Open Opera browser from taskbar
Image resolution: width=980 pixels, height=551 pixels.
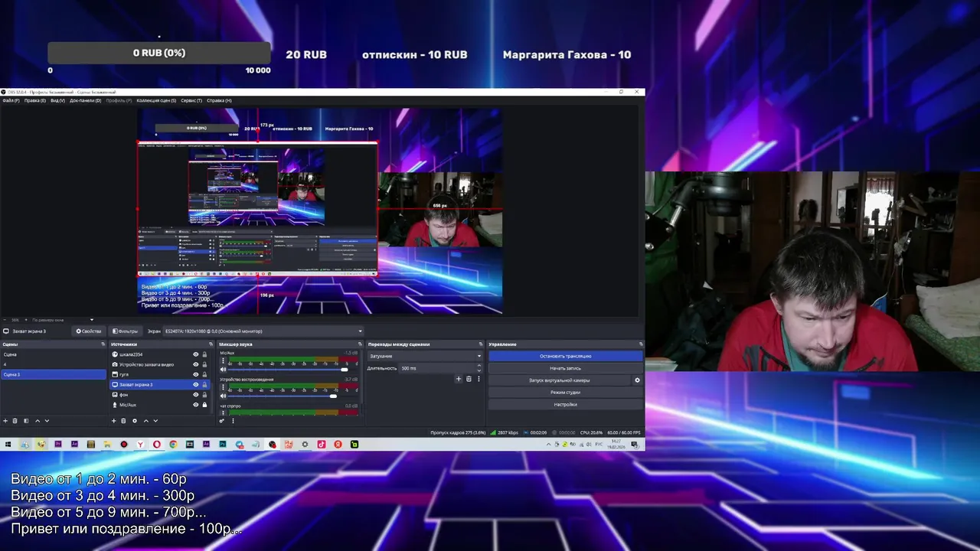pos(157,444)
